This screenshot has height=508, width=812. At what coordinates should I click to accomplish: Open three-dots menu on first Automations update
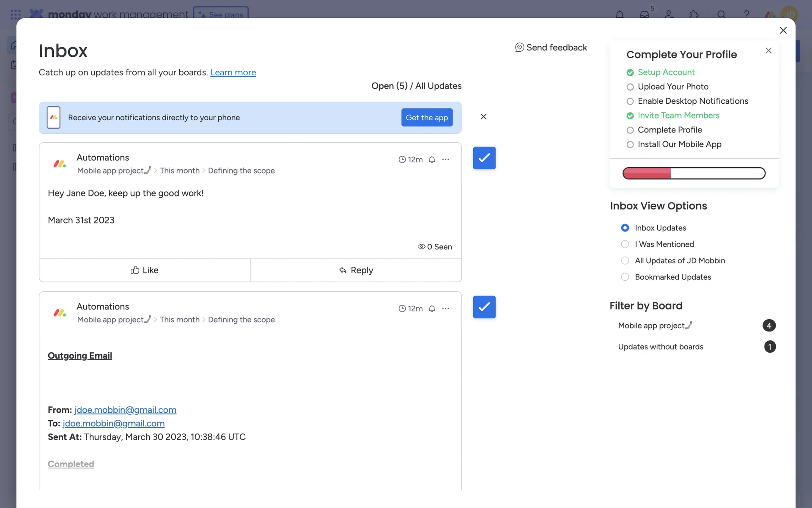coord(445,160)
